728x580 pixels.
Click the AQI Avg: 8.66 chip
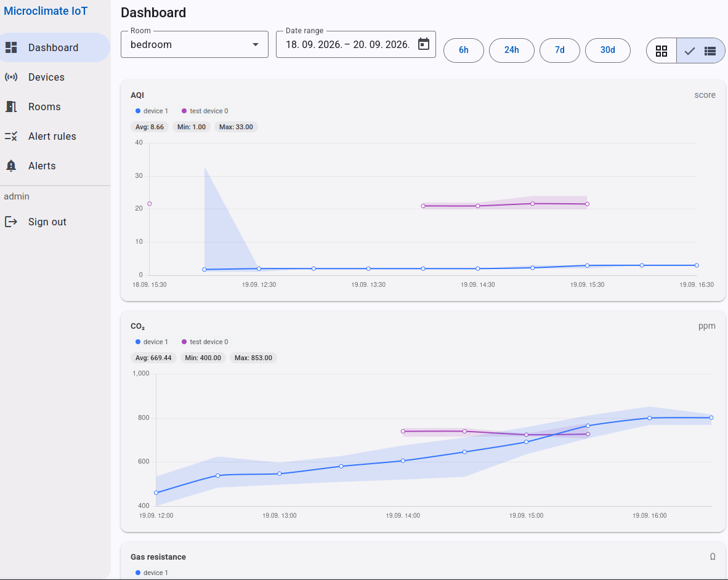pos(150,127)
